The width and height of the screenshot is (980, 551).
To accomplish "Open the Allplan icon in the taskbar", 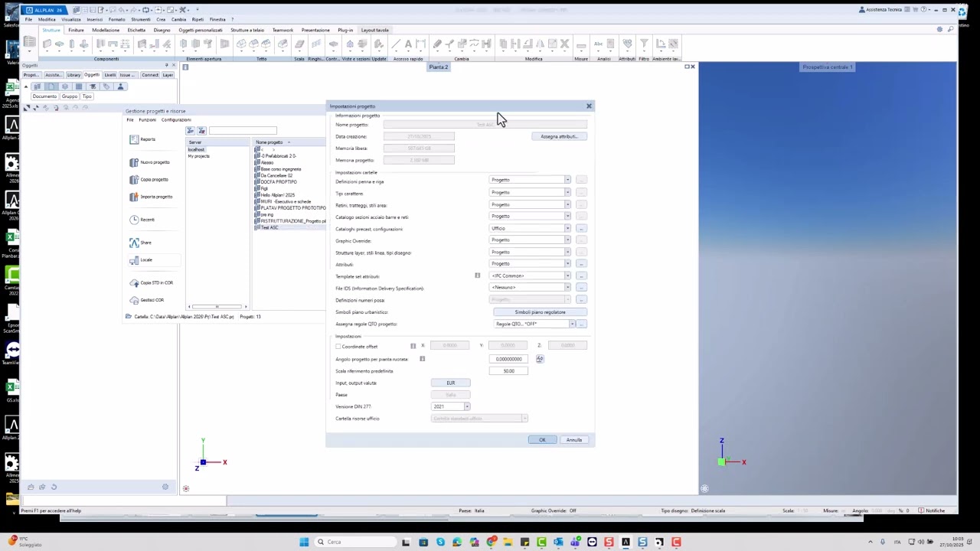I will (626, 542).
